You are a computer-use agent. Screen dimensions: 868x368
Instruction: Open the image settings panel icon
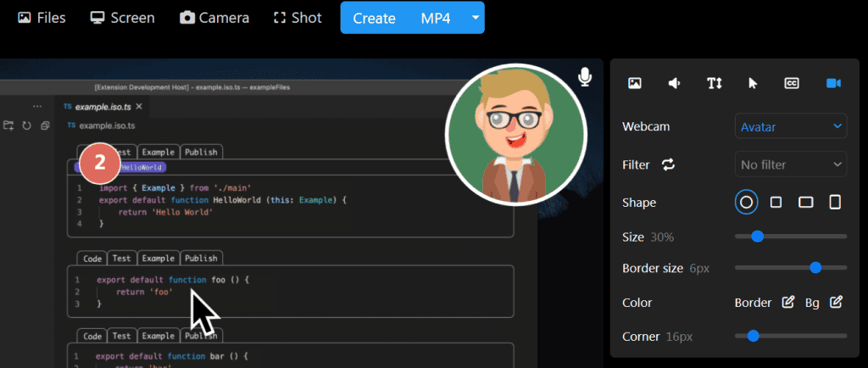point(634,83)
